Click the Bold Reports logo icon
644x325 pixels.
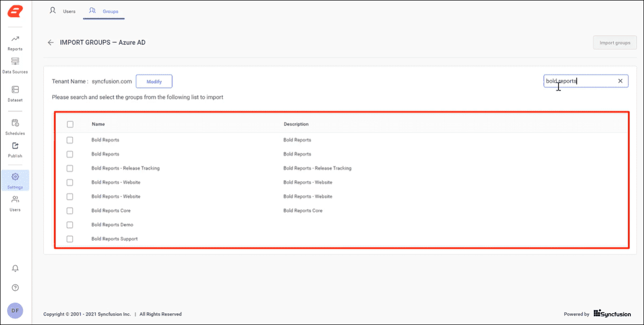point(15,12)
